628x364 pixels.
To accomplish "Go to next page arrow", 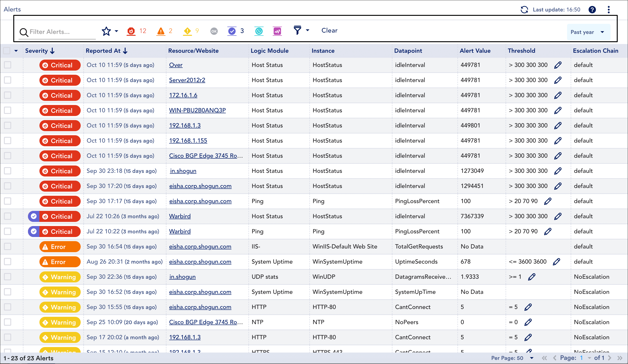I will coord(610,358).
